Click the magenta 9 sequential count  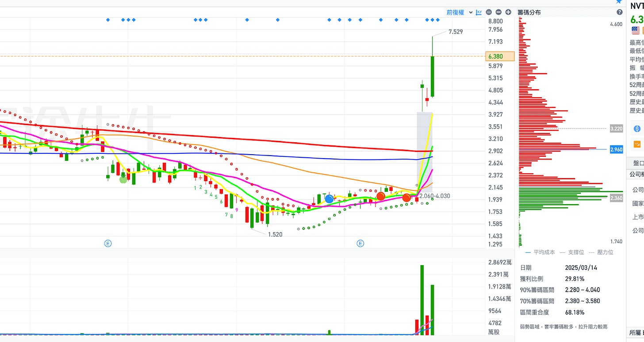[x=237, y=210]
